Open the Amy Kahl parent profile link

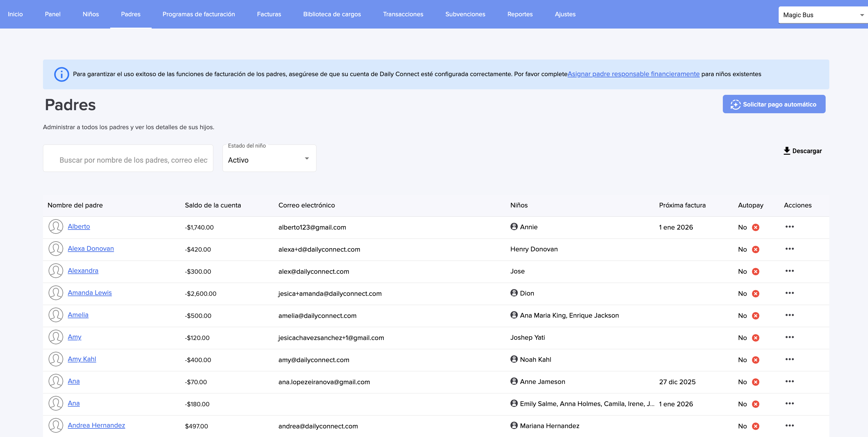(x=82, y=359)
